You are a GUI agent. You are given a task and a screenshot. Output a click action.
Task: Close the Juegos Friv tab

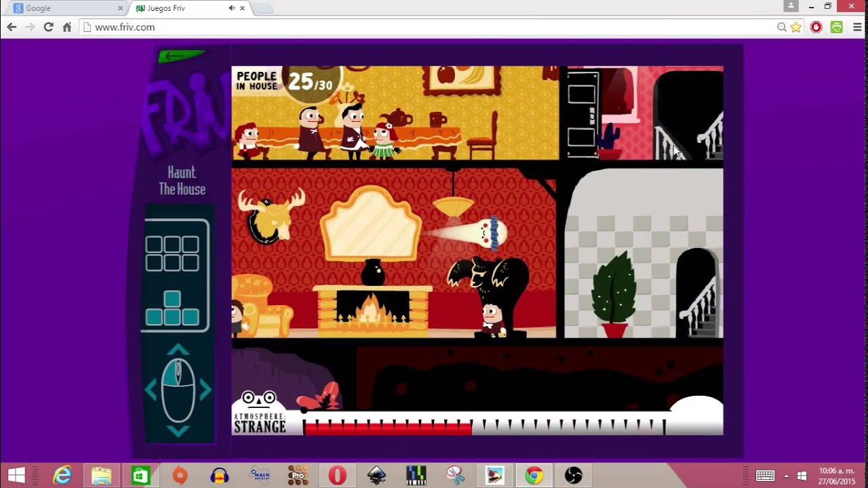tap(243, 8)
